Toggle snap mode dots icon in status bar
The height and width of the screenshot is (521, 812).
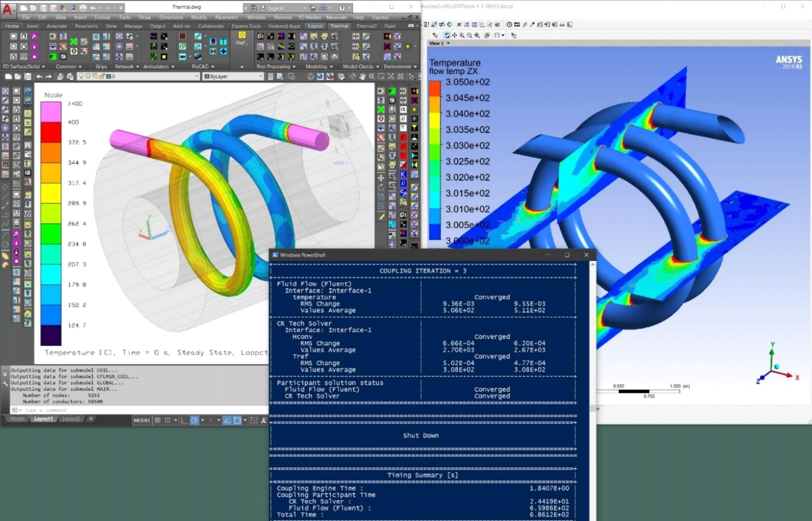tap(167, 421)
